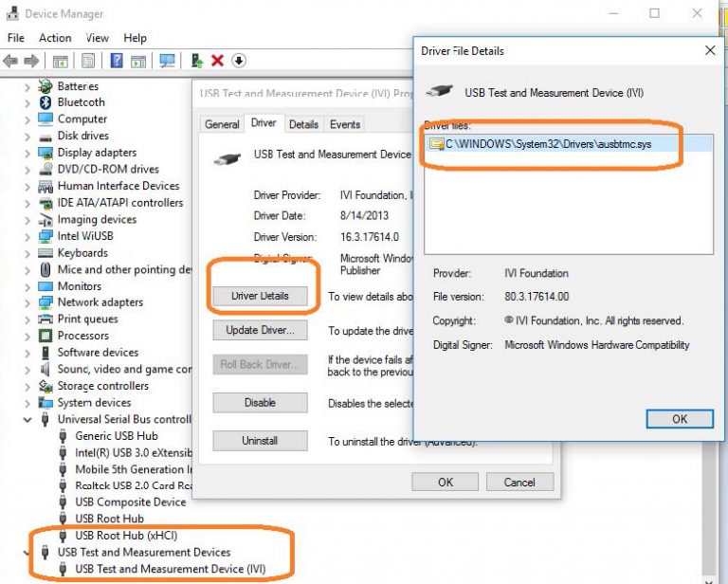Viewport: 728px width, 584px height.
Task: Open the Action menu
Action: click(x=55, y=38)
